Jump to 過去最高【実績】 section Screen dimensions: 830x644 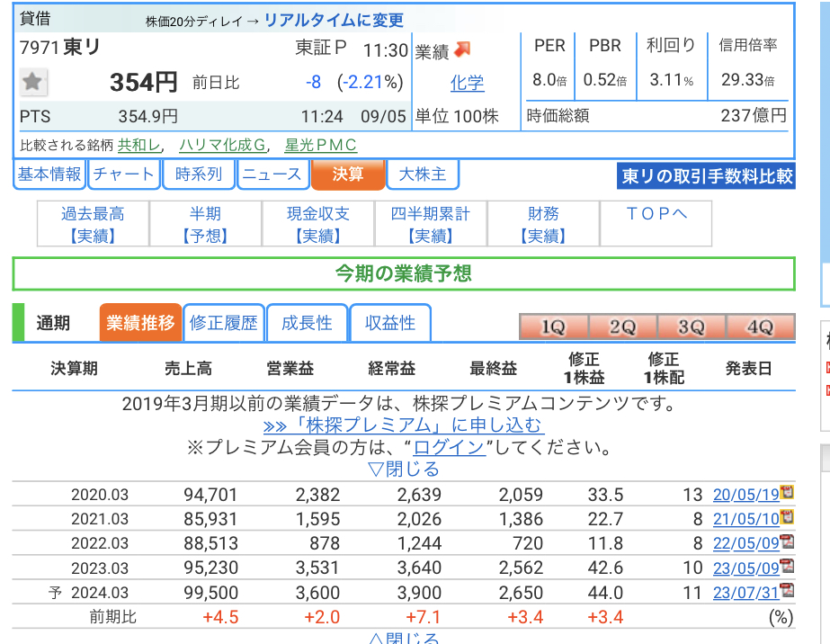coord(93,224)
